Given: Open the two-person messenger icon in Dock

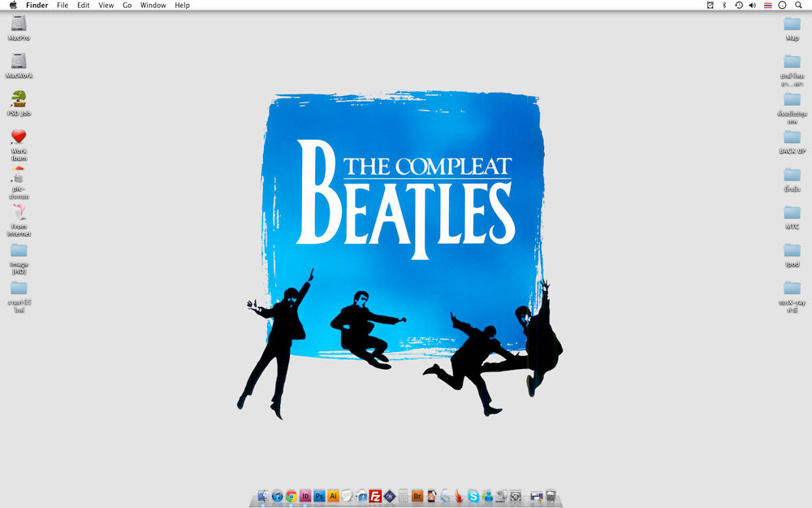Looking at the screenshot, I should tap(487, 496).
